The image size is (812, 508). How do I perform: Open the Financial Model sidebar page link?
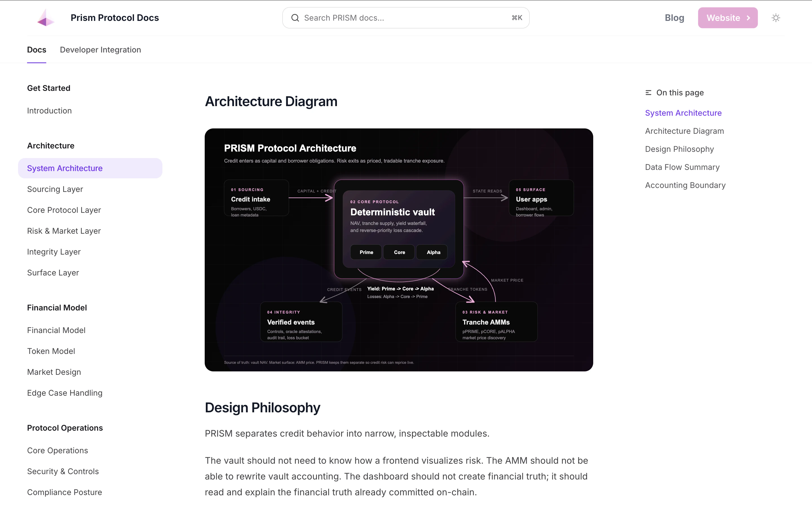[56, 330]
